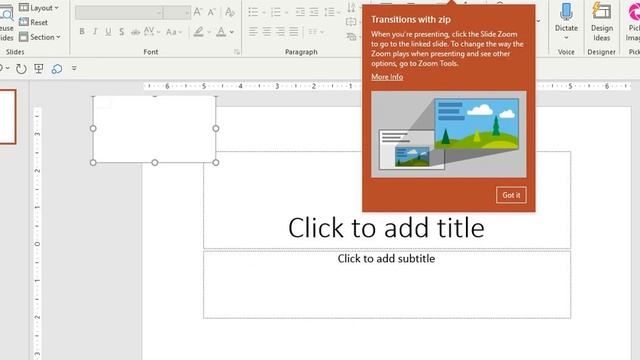Image resolution: width=640 pixels, height=360 pixels.
Task: Toggle italic formatting
Action: tap(95, 31)
